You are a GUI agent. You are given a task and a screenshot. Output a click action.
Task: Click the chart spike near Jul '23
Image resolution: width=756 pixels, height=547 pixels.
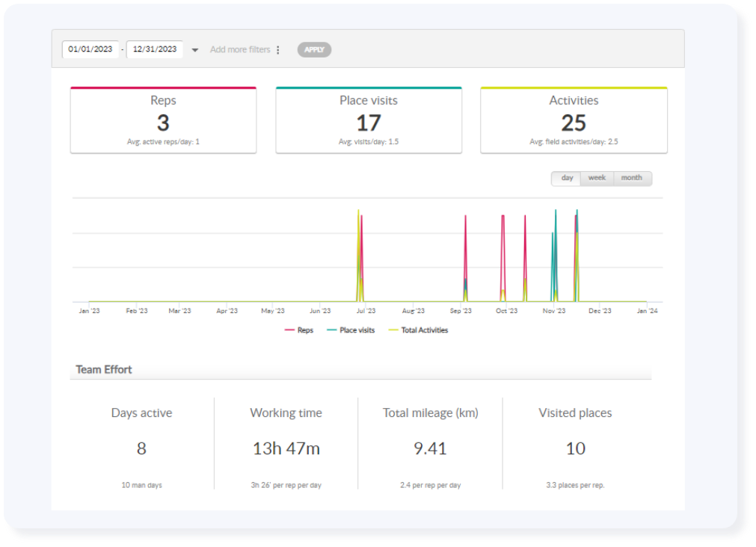click(x=360, y=254)
